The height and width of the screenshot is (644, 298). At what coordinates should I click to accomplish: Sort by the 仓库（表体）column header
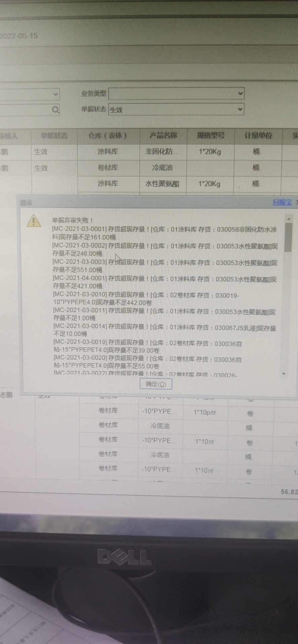[x=108, y=136]
